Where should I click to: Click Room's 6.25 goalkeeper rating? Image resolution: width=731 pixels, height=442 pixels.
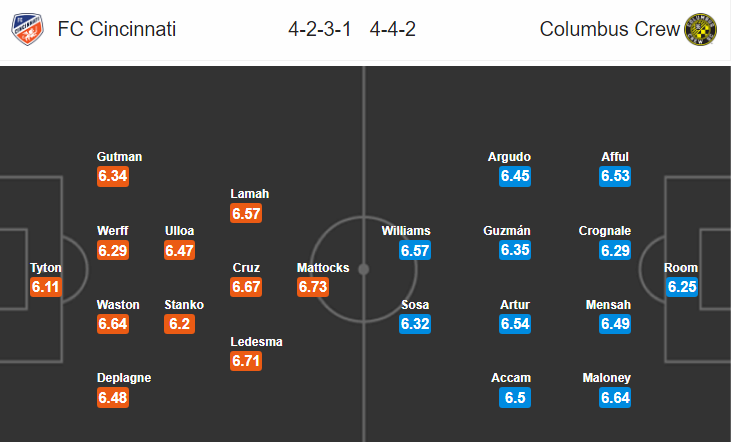(682, 287)
